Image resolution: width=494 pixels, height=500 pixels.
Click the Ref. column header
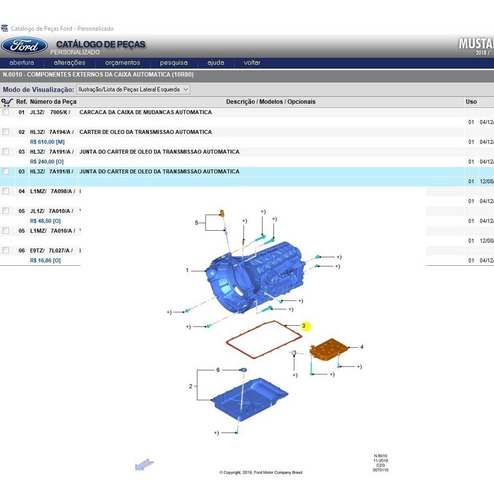[x=21, y=102]
